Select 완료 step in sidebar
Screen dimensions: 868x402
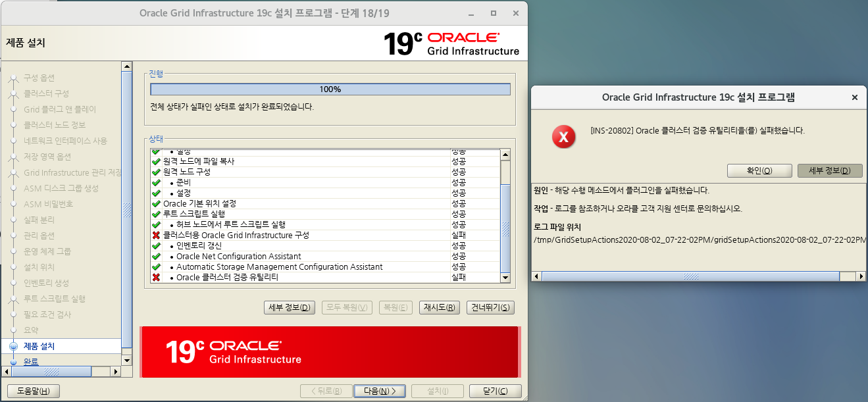coord(31,361)
